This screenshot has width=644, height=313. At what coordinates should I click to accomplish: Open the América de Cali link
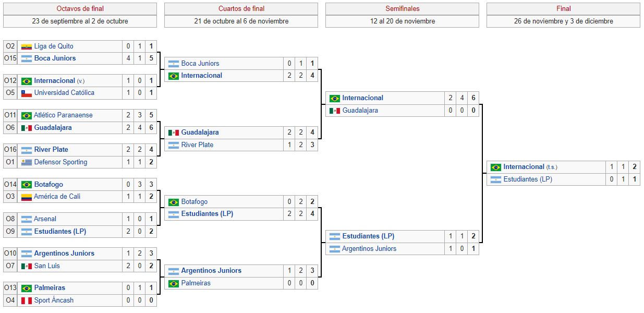coord(57,197)
